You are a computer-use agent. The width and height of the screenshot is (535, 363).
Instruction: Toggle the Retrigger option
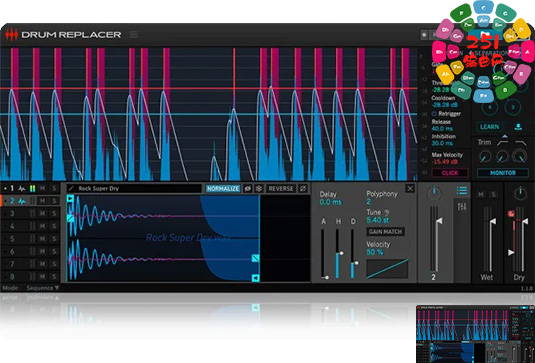point(446,114)
